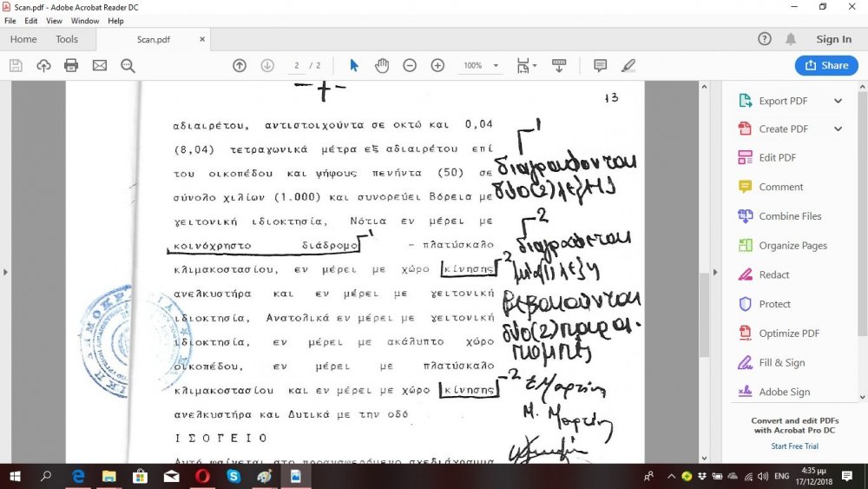Expand the Export PDF options
Image resolution: width=868 pixels, height=489 pixels.
tap(838, 101)
